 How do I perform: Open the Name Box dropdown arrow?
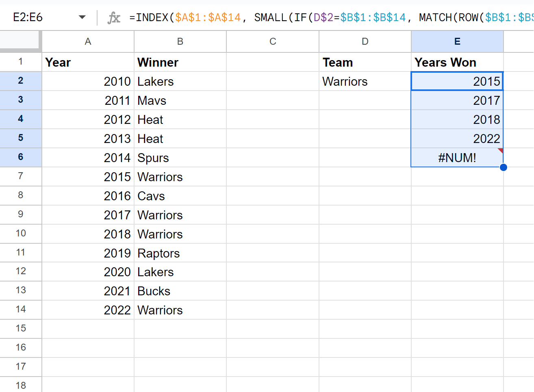[82, 17]
